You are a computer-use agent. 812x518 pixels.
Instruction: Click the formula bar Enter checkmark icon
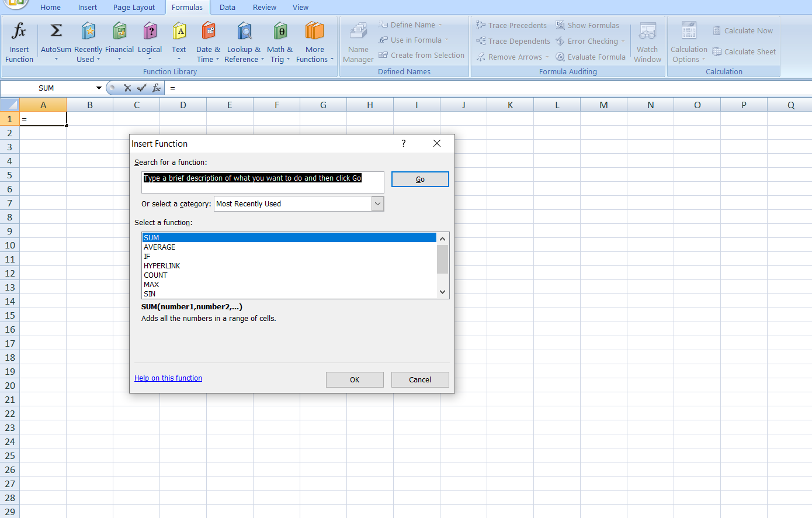(141, 88)
